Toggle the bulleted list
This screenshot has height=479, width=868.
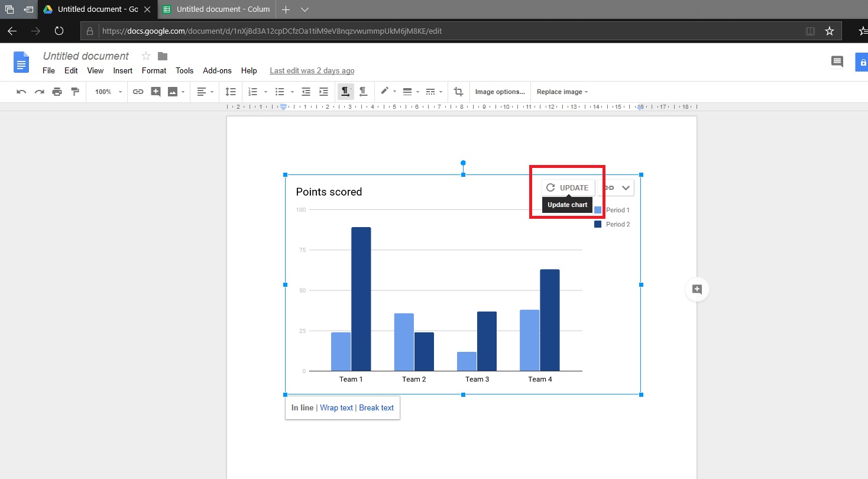280,92
